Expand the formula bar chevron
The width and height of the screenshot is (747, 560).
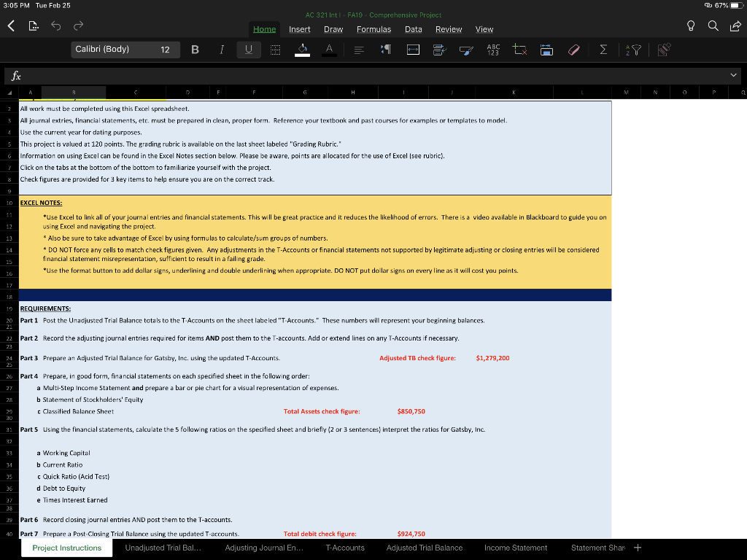click(x=733, y=75)
